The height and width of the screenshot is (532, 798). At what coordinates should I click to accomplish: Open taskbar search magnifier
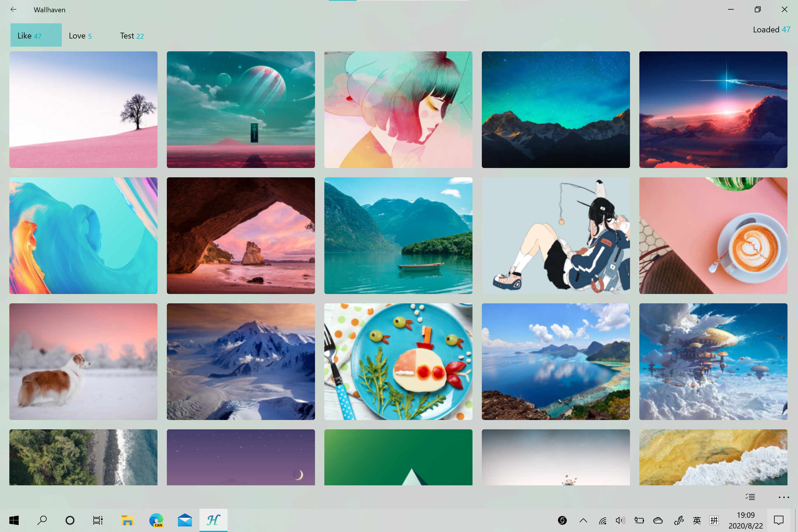tap(42, 520)
